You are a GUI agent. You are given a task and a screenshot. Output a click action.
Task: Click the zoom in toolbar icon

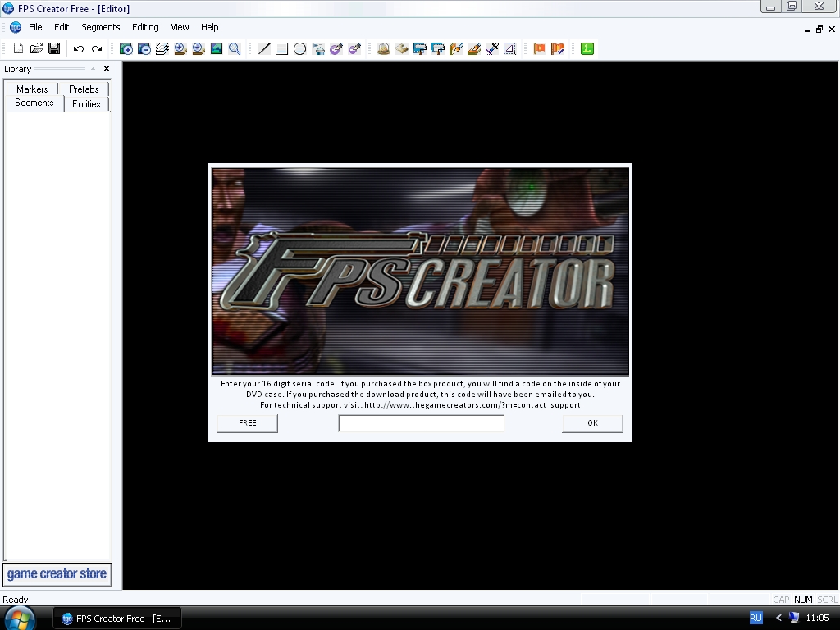(180, 48)
